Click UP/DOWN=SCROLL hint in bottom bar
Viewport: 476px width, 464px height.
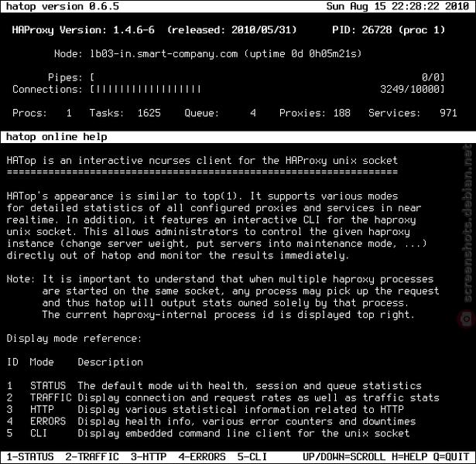click(x=344, y=457)
